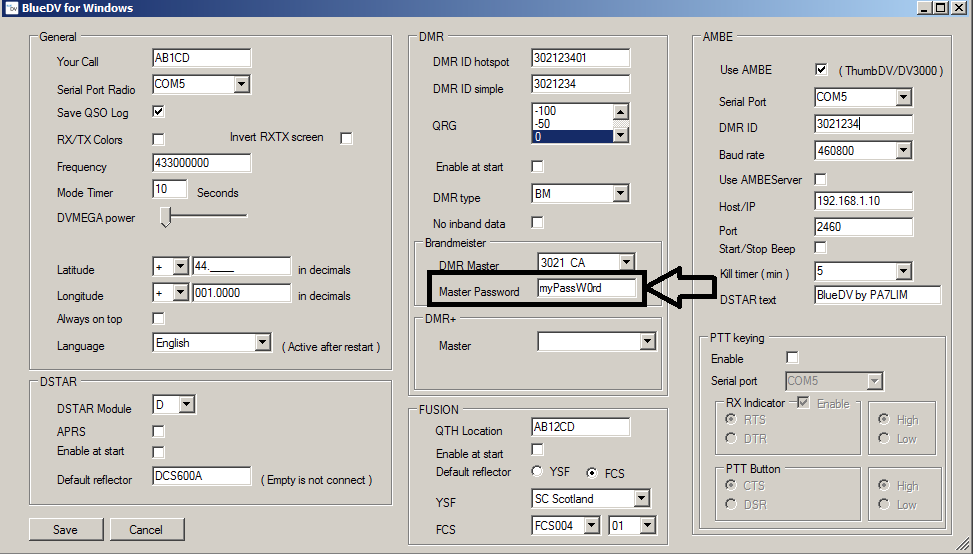Enable the Save QSO Log checkbox

point(158,111)
